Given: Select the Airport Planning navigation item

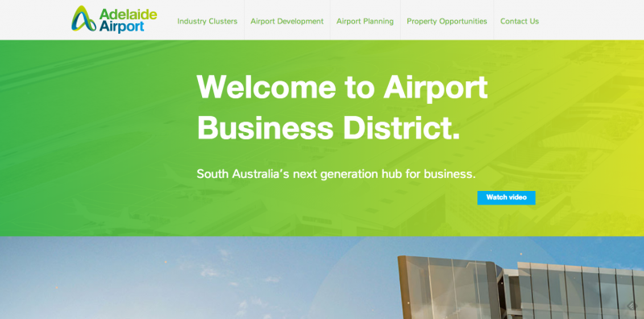Looking at the screenshot, I should tap(365, 22).
